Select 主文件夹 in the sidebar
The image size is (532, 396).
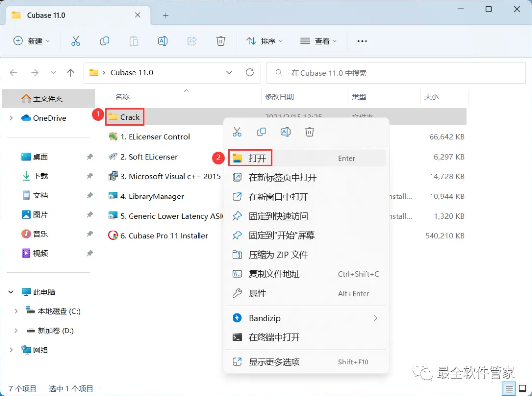tap(48, 99)
